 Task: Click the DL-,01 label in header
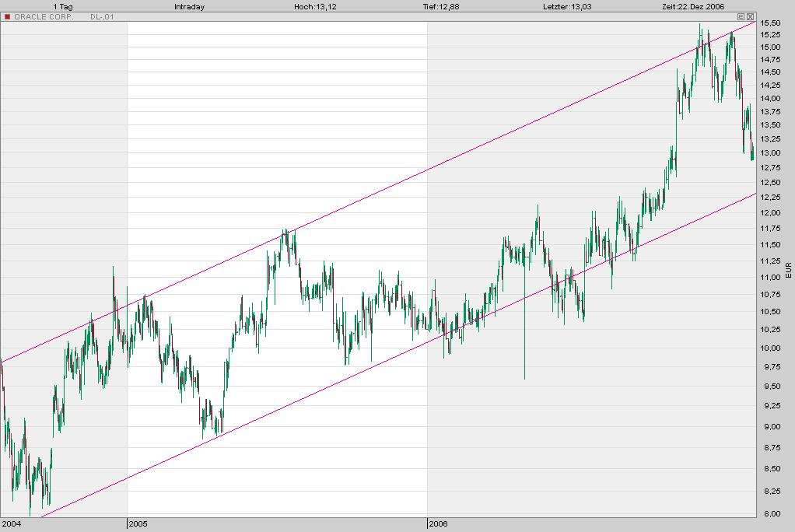click(x=102, y=17)
